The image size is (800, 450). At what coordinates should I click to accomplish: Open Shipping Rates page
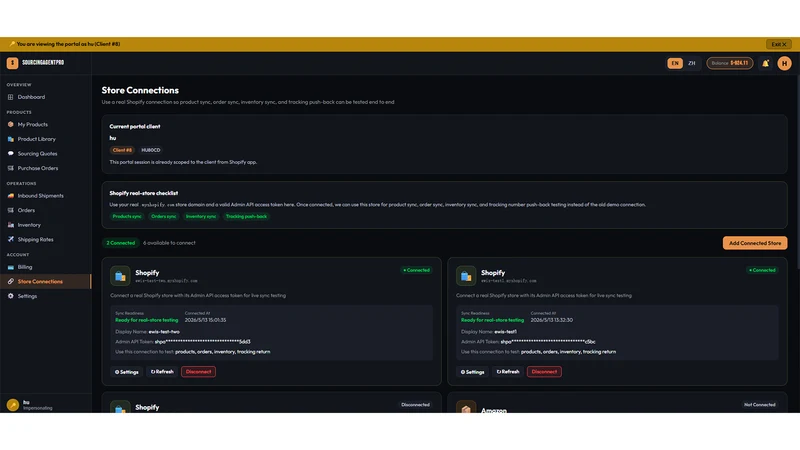[x=35, y=239]
